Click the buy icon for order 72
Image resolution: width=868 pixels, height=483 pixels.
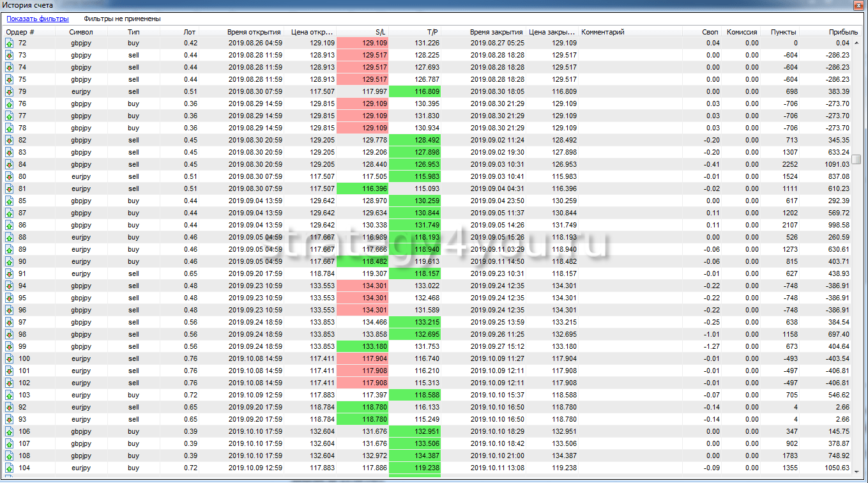(9, 43)
